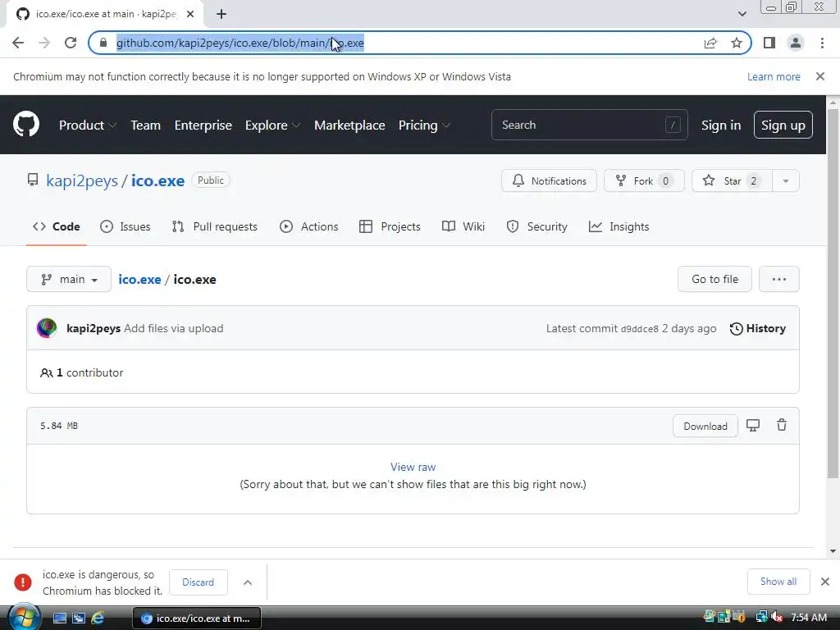Switch to the Issues tab

126,226
